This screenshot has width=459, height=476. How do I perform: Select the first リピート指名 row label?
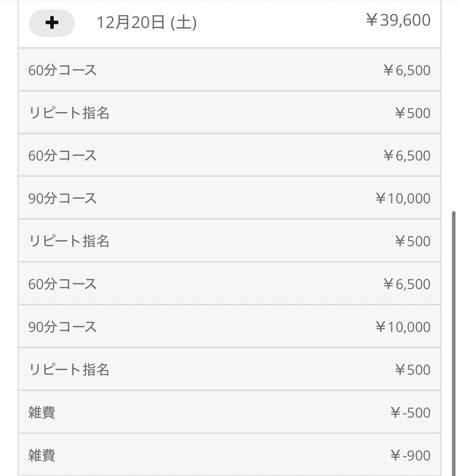point(69,113)
